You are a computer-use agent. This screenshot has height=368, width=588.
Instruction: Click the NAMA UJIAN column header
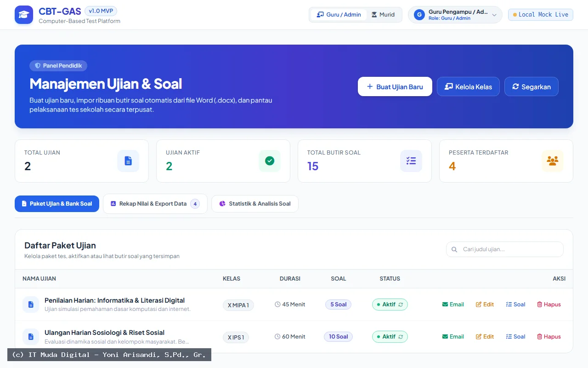(40, 279)
